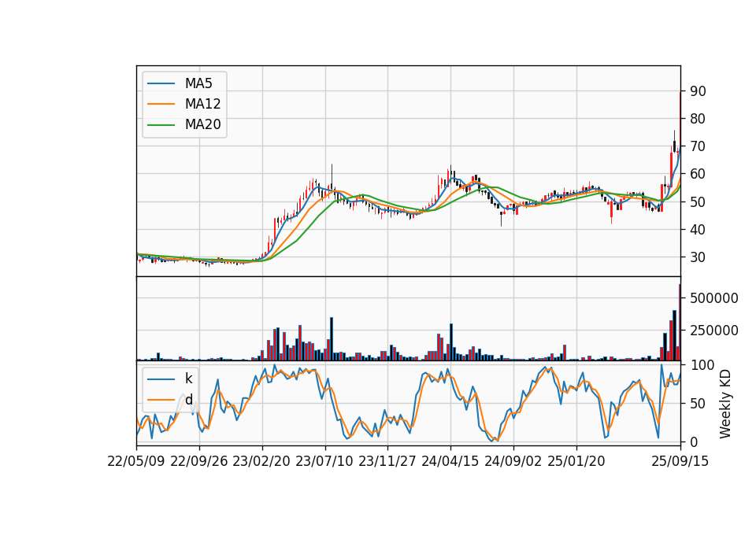Viewport: 756px width, 543px height.
Task: Click the KD axis value 0
Action: point(694,441)
